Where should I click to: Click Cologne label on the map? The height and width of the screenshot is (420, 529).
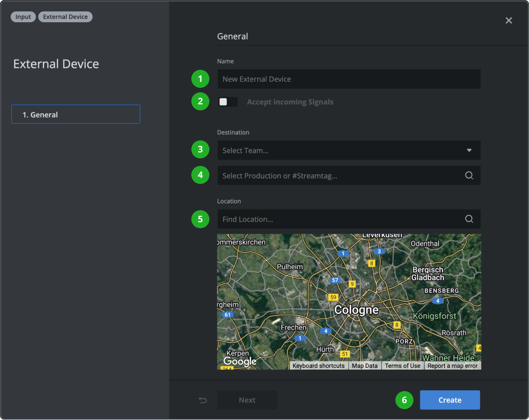pos(356,310)
